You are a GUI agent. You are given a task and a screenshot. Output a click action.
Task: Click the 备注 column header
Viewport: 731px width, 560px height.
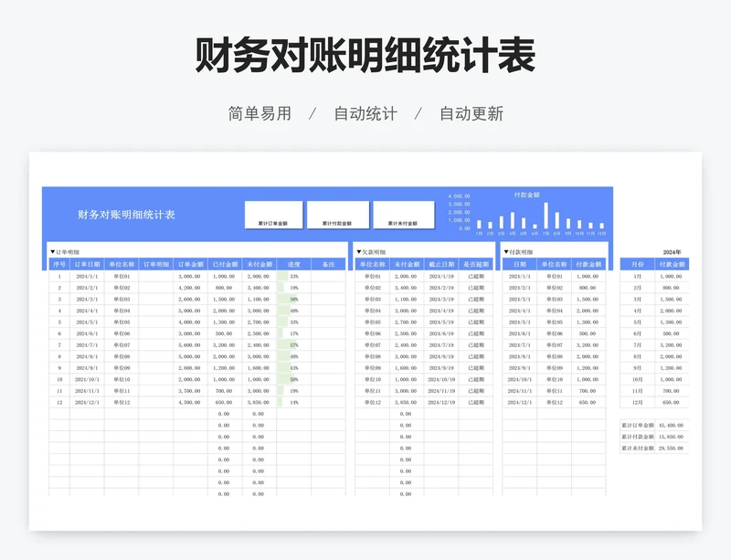328,264
